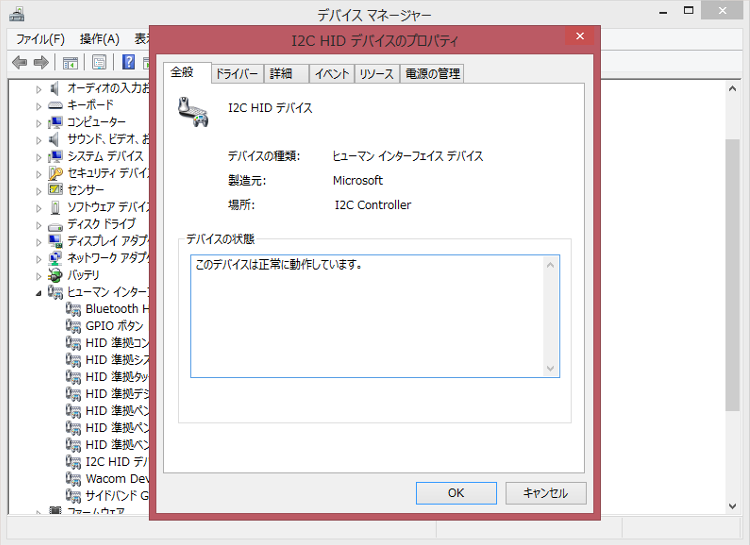750x545 pixels.
Task: Click the セキュリティ デバイス key icon
Action: pos(55,173)
